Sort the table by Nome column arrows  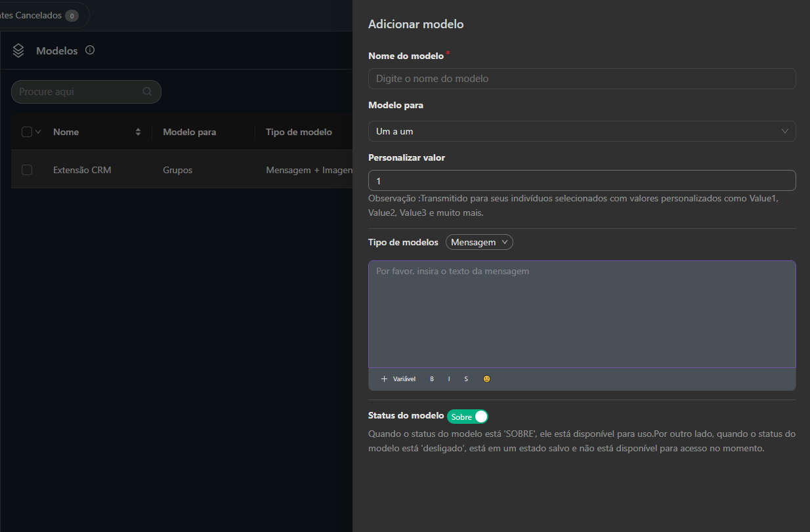click(x=138, y=132)
